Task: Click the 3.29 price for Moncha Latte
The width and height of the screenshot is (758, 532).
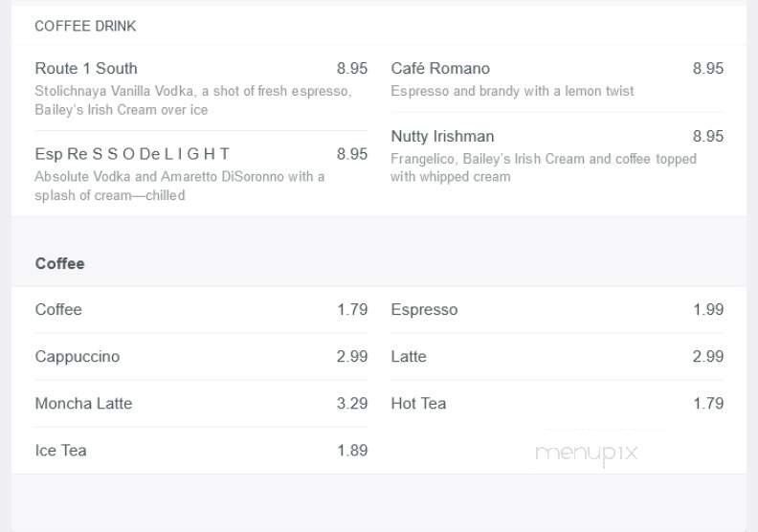Action: tap(352, 403)
